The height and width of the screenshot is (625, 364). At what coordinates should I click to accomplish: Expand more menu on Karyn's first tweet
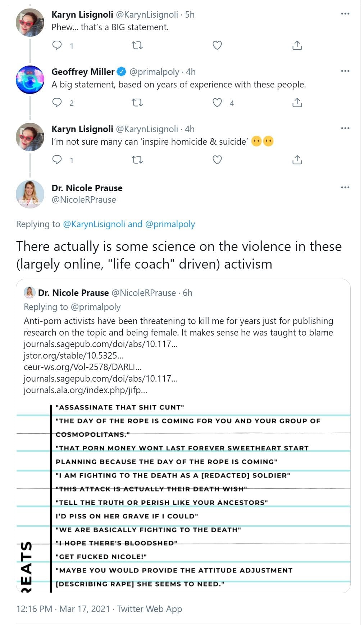pos(345,14)
